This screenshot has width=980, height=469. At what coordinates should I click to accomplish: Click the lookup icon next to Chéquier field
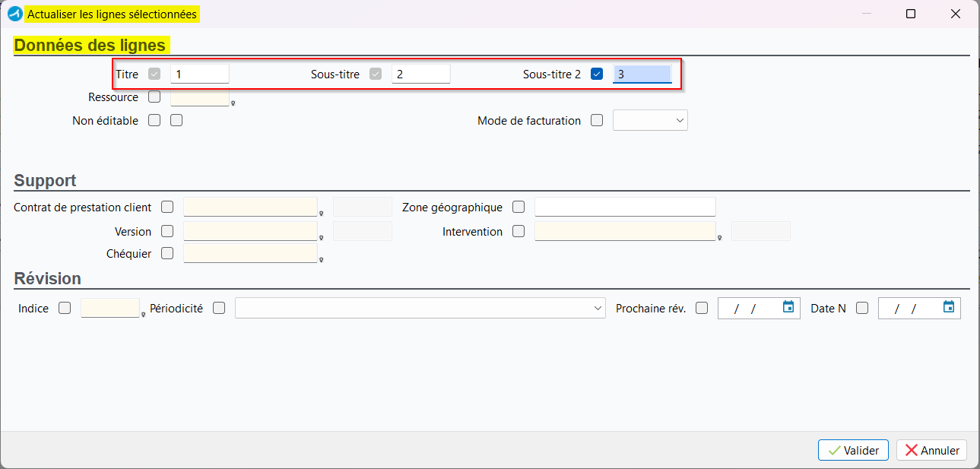coord(322,260)
